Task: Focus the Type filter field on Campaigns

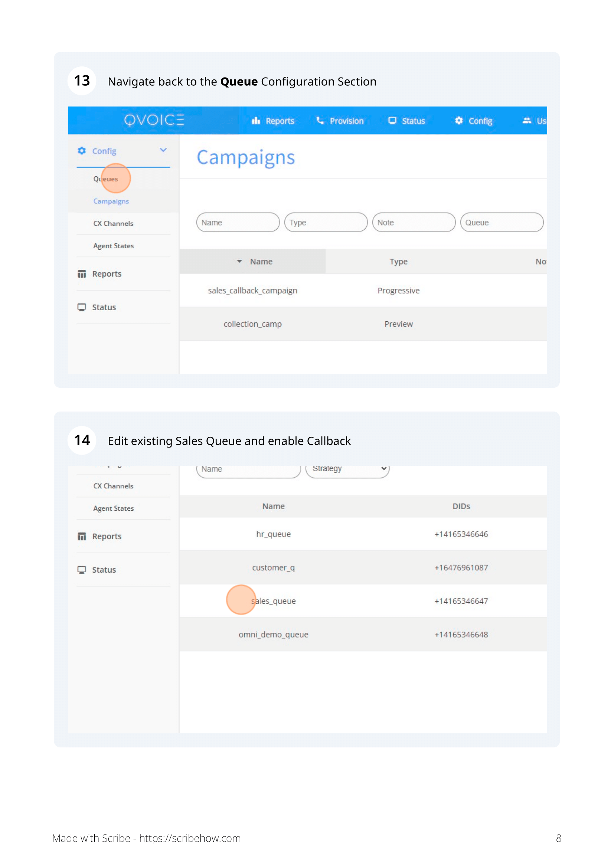Action: pyautogui.click(x=326, y=222)
